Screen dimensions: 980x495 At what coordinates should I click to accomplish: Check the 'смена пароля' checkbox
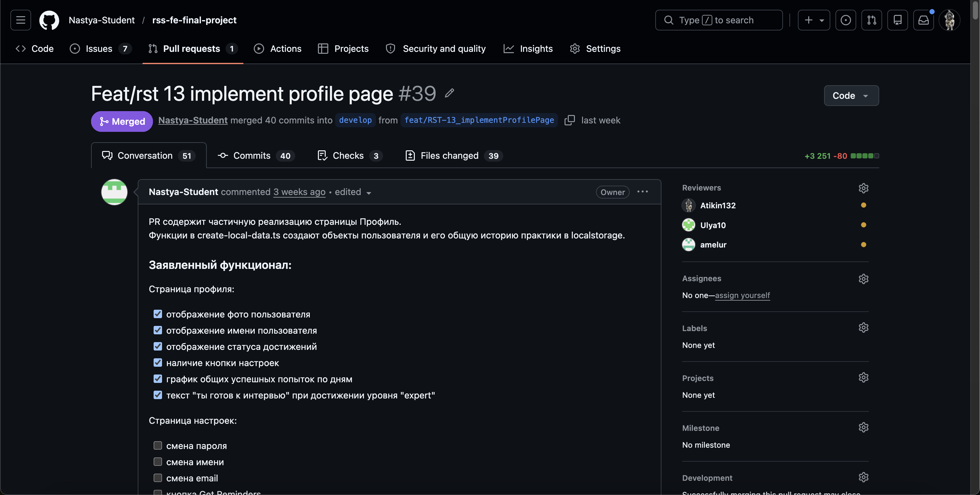[x=158, y=445]
